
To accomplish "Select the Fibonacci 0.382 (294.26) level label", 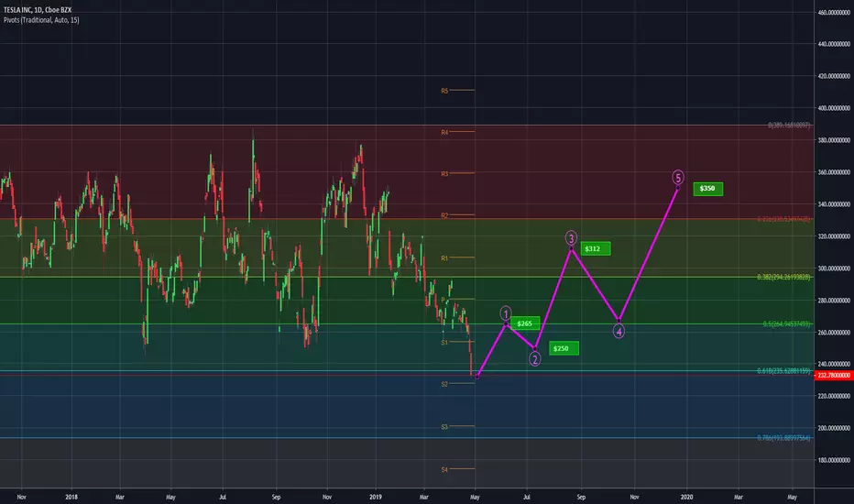I will pos(783,278).
